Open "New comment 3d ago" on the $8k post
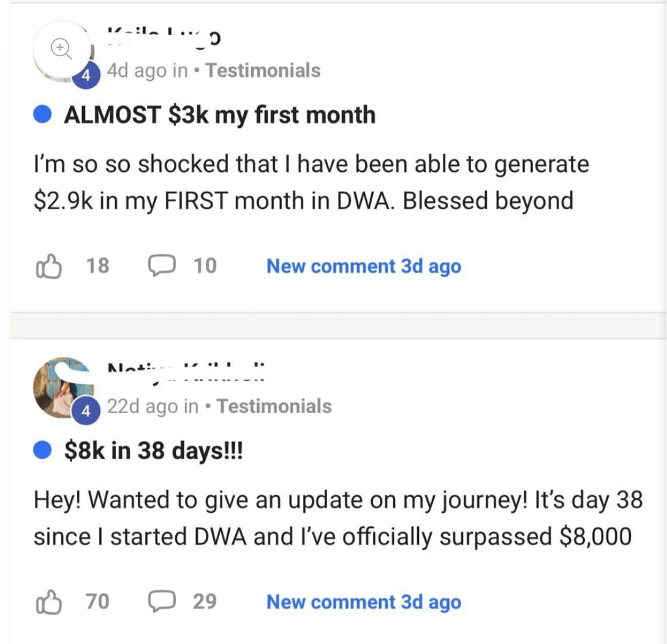This screenshot has height=644, width=667. click(363, 602)
